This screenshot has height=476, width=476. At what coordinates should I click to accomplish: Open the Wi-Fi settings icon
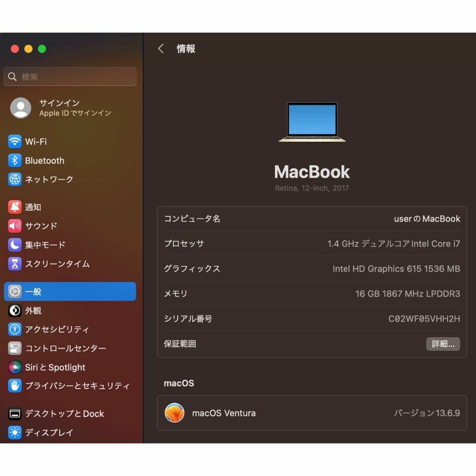click(15, 141)
